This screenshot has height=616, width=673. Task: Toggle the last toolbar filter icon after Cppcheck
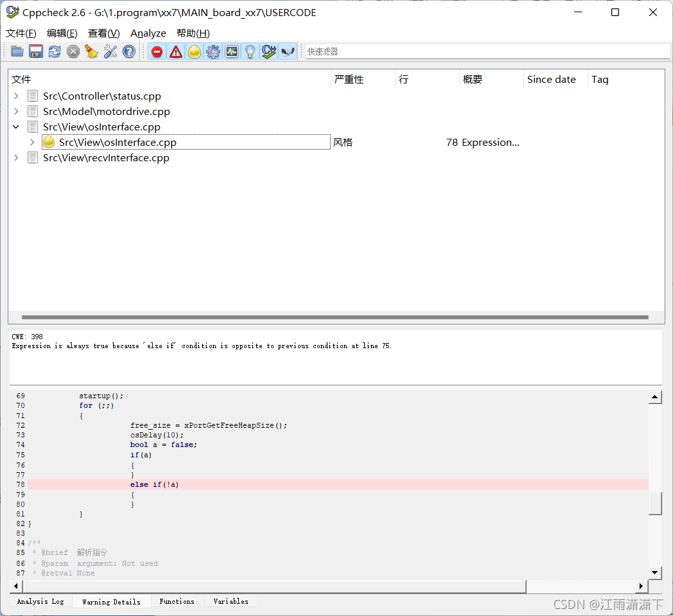tap(288, 52)
